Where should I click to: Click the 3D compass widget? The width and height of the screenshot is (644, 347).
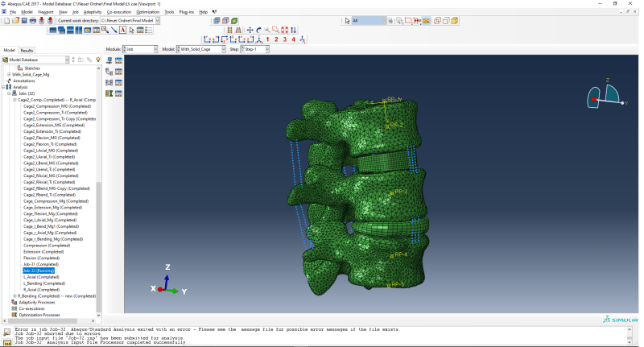[607, 96]
